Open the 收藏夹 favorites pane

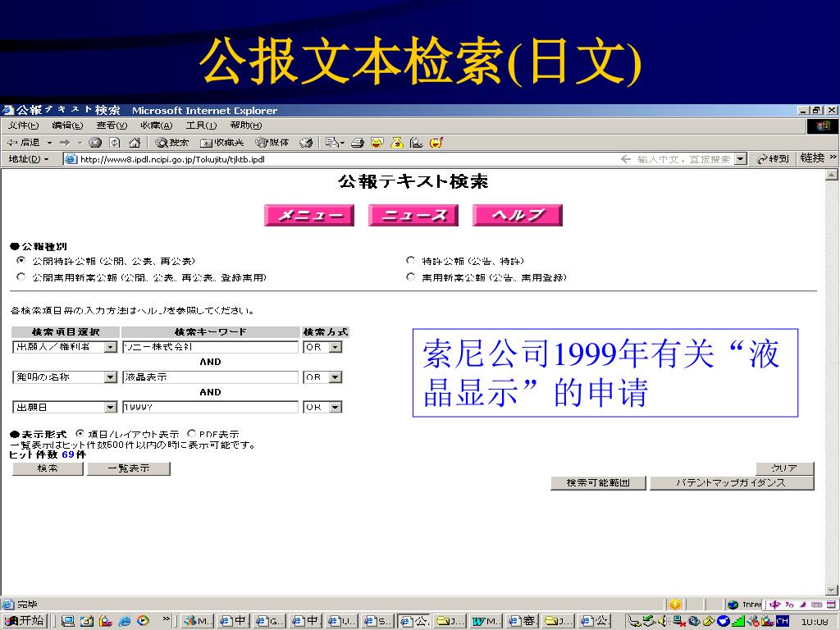(x=221, y=143)
